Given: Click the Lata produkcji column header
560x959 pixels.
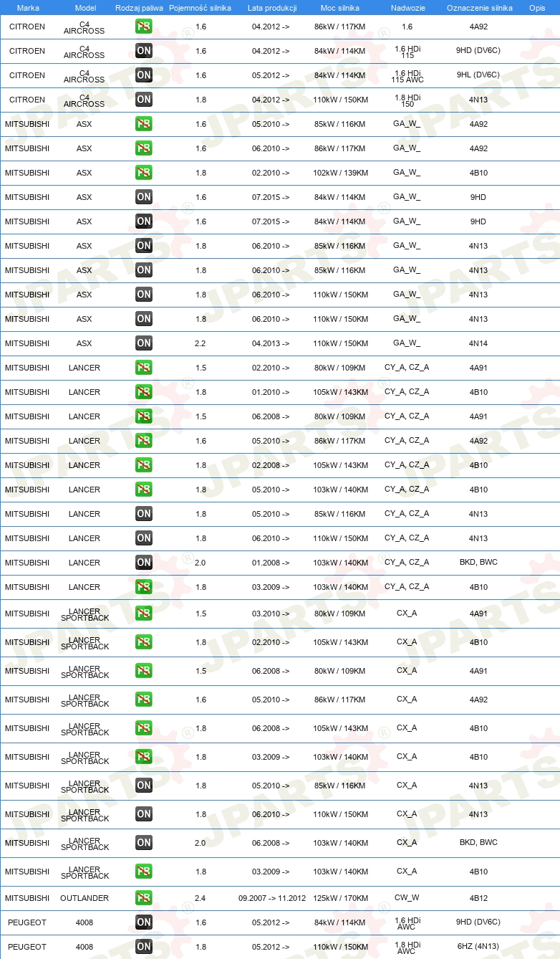Looking at the screenshot, I should 272,8.
